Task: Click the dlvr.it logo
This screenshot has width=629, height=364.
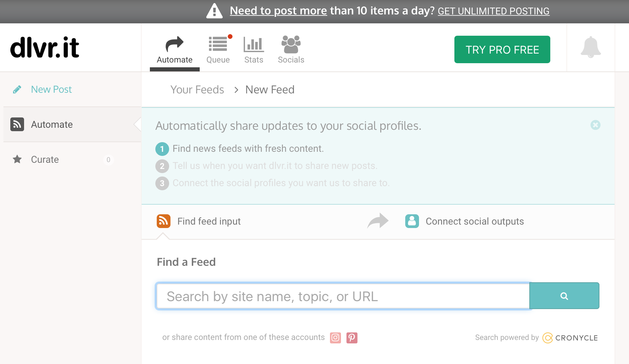Action: (45, 47)
